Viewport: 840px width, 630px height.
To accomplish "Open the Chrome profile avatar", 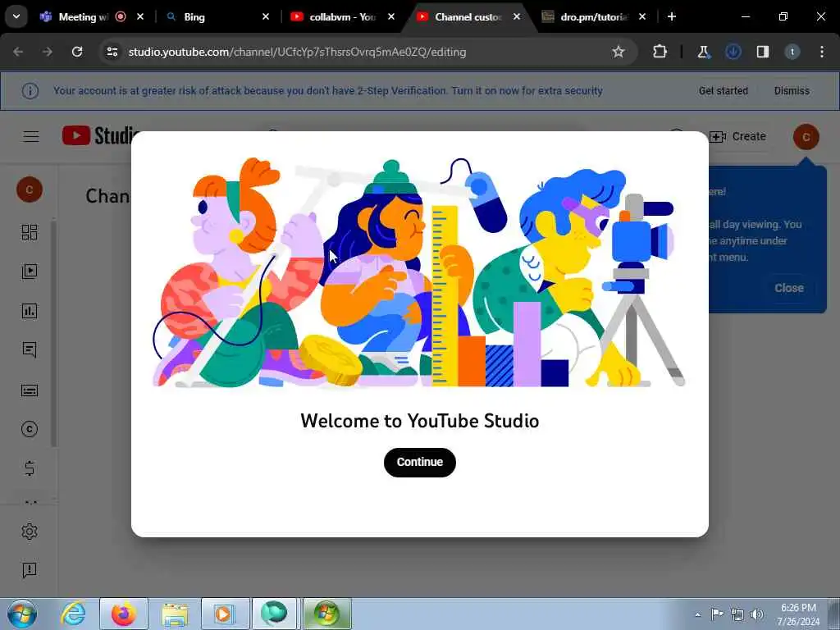I will [x=792, y=52].
